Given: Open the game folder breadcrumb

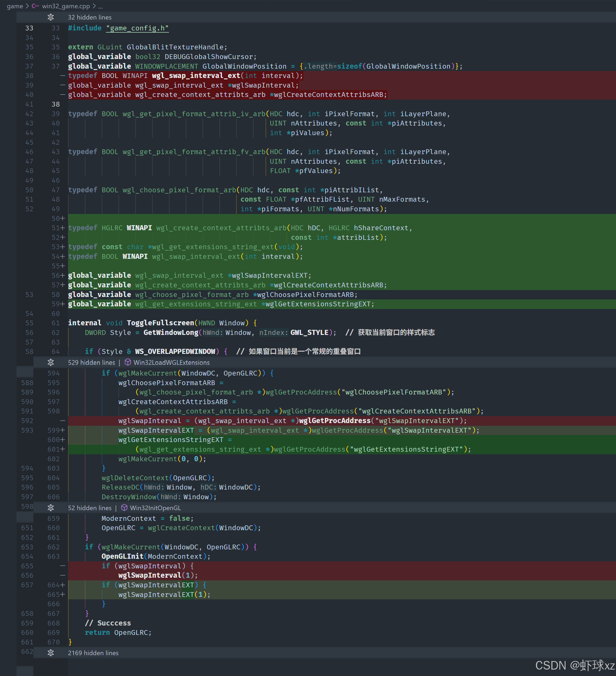Looking at the screenshot, I should (x=15, y=6).
